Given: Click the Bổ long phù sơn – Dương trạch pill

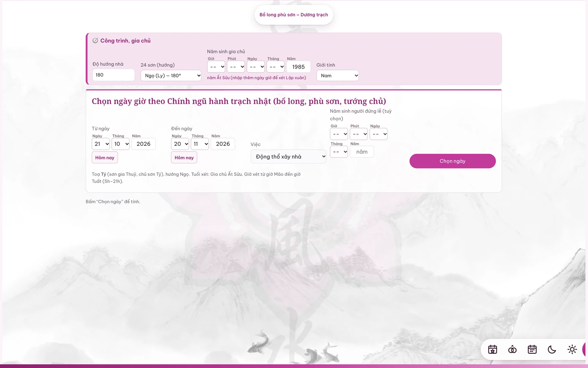Looking at the screenshot, I should (294, 15).
